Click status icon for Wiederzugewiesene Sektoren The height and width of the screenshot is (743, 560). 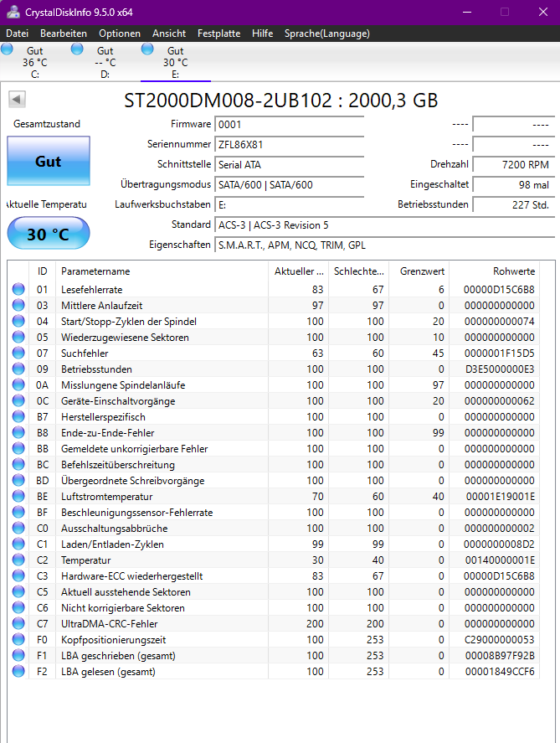tap(18, 337)
